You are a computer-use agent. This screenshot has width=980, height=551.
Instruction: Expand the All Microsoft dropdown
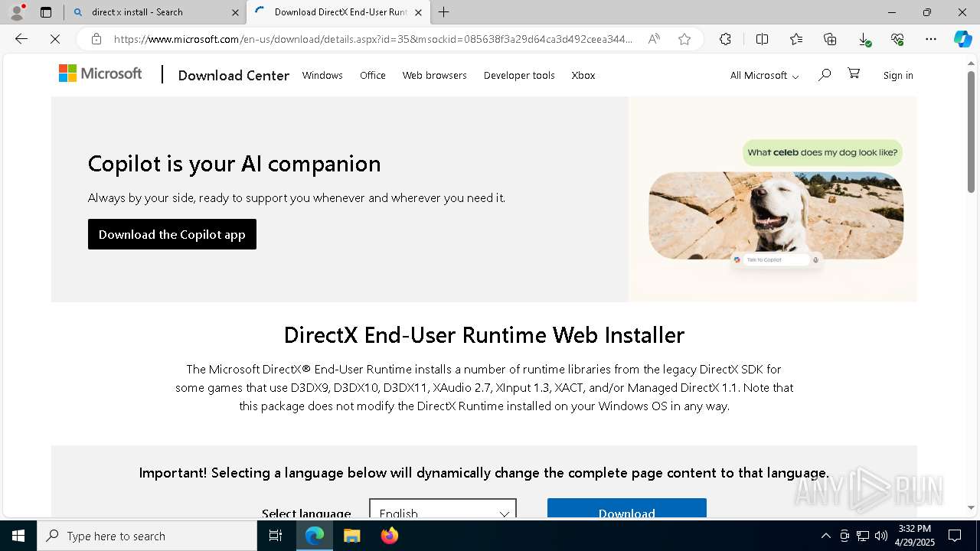764,75
